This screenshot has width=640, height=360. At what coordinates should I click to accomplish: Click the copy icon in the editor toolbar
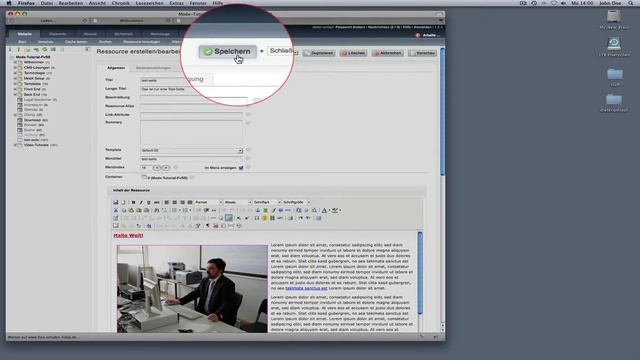coord(123,210)
